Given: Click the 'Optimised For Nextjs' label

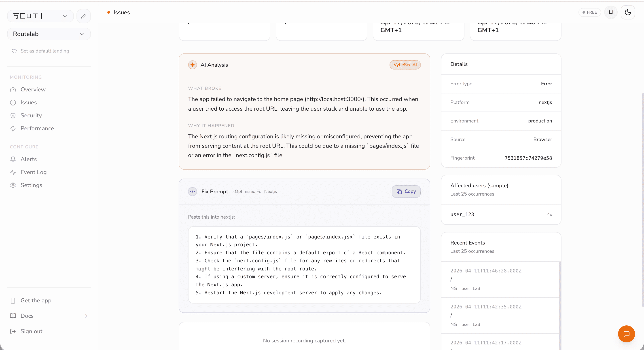Looking at the screenshot, I should click(256, 192).
